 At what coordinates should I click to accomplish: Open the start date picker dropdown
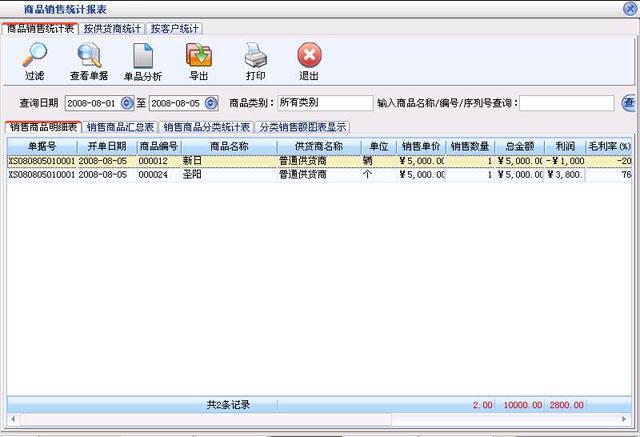coord(126,103)
